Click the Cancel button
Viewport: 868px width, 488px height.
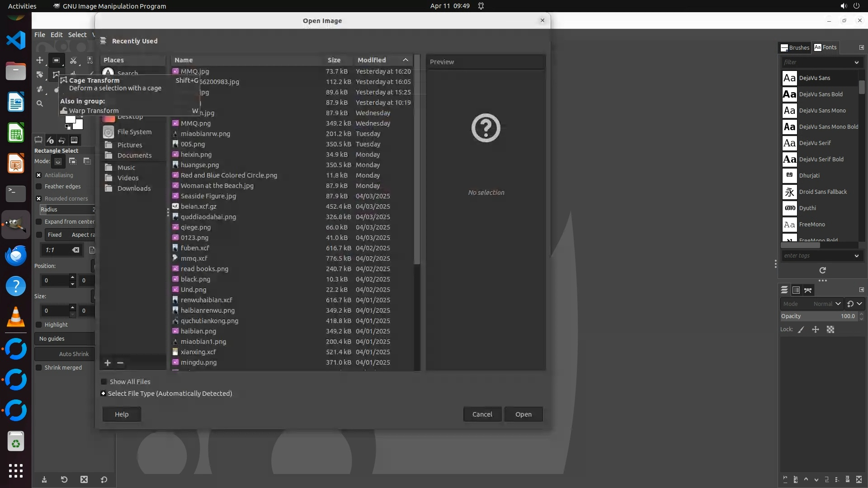tap(482, 414)
